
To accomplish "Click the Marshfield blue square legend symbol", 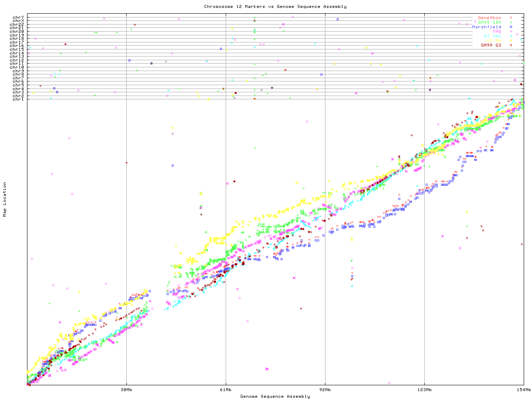I will pos(511,27).
